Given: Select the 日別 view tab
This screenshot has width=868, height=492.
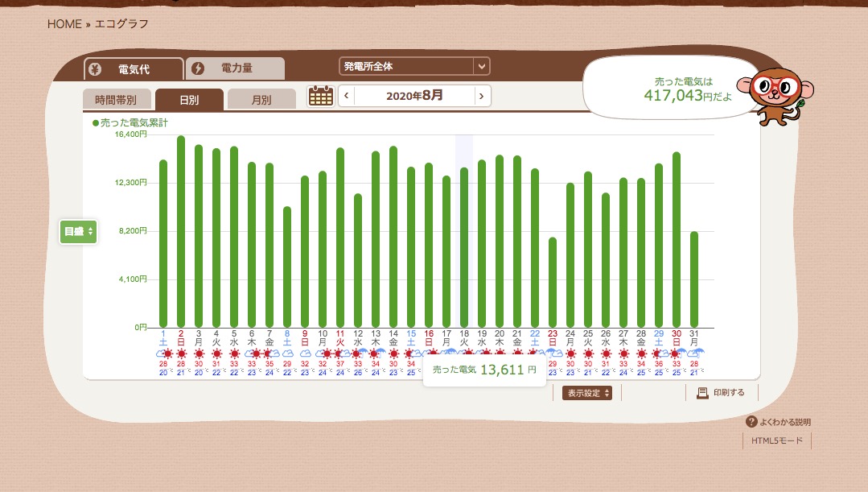Looking at the screenshot, I should pos(189,100).
